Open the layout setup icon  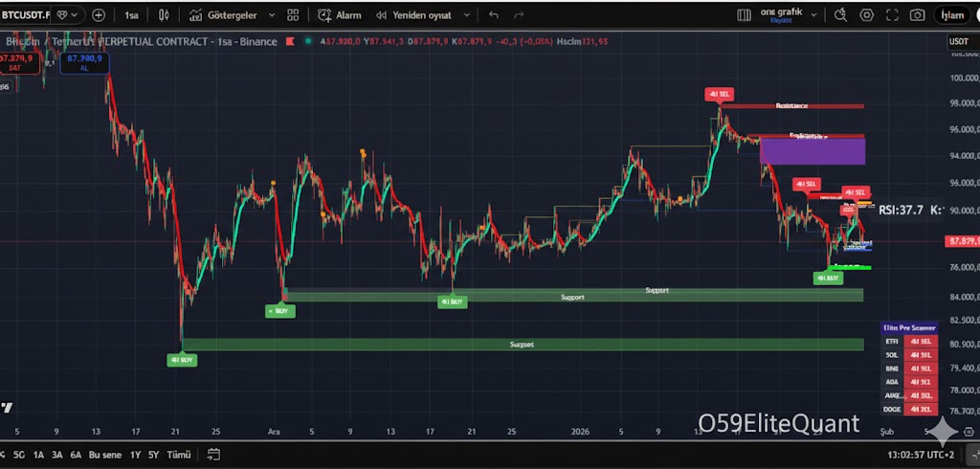pyautogui.click(x=745, y=15)
